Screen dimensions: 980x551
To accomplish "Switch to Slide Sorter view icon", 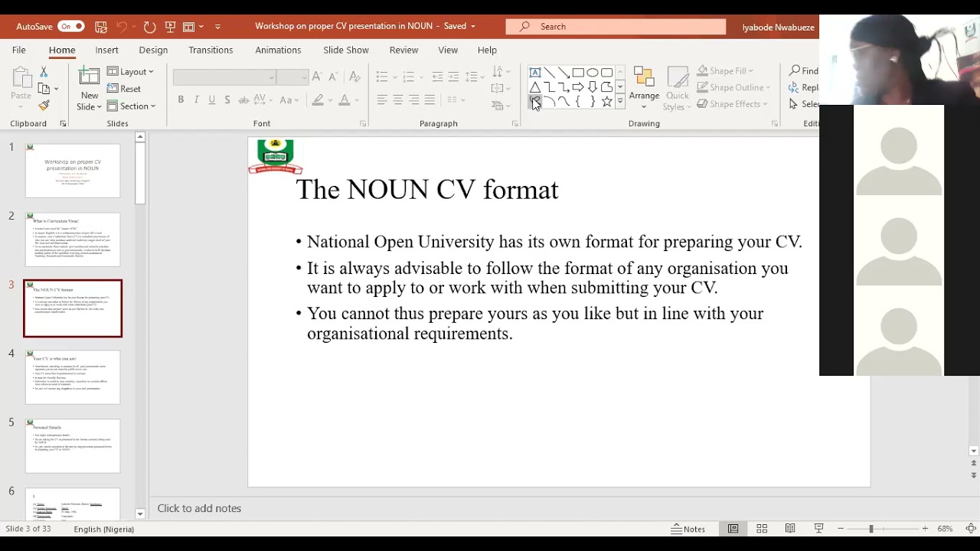I will click(762, 529).
